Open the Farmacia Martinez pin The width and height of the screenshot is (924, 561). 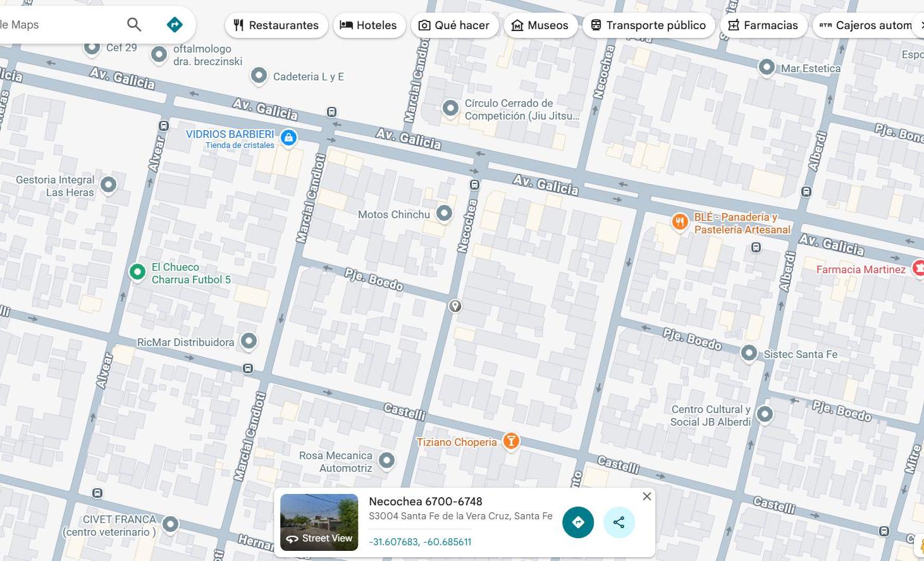(x=918, y=268)
